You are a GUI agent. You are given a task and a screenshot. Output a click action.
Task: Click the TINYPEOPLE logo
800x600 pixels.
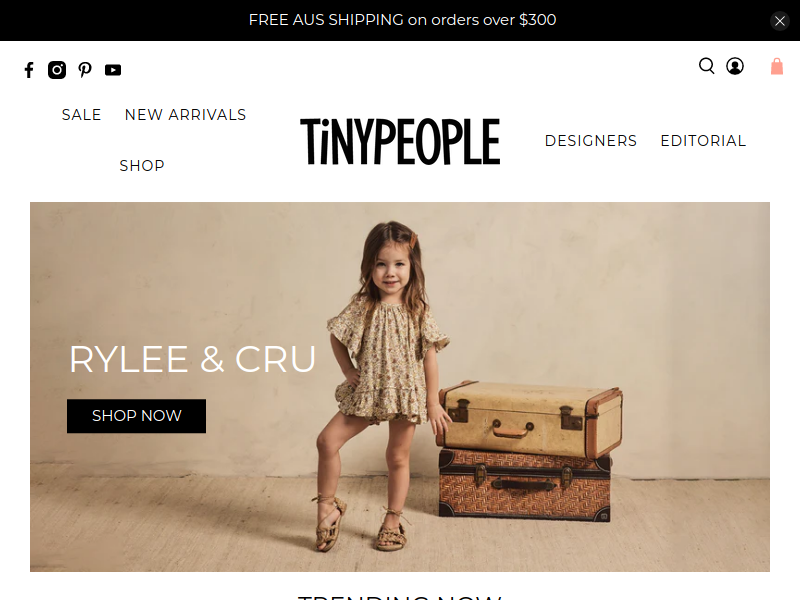pos(400,141)
